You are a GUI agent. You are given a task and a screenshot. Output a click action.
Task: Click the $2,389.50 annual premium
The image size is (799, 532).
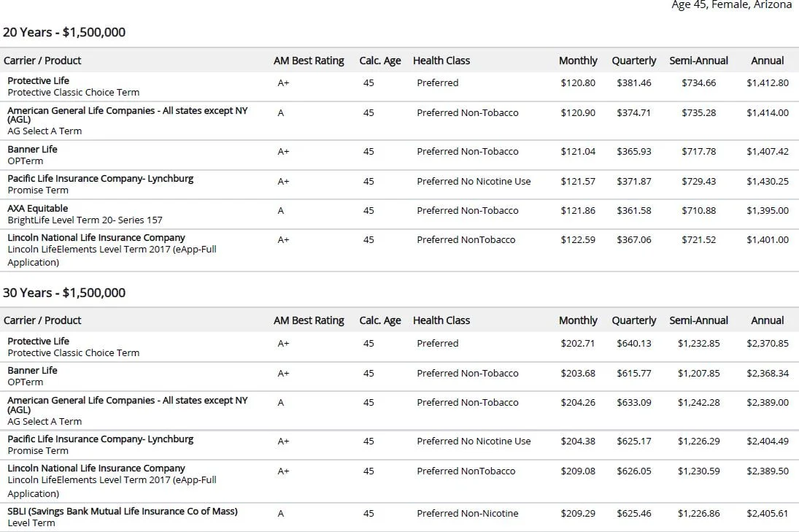(x=768, y=471)
